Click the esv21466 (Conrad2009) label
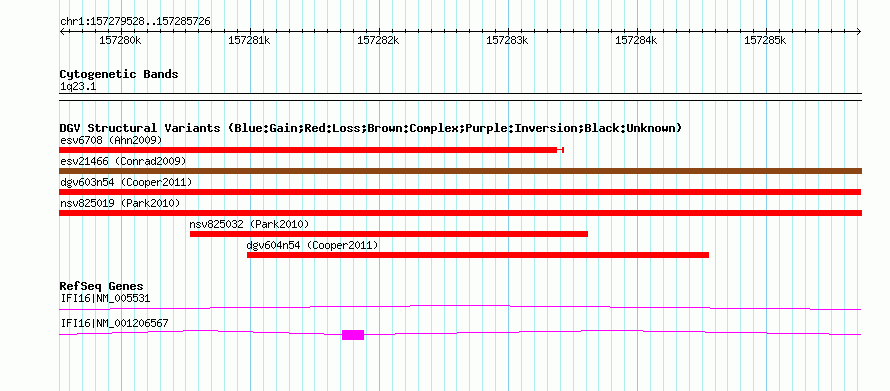This screenshot has width=890, height=391. coord(123,161)
